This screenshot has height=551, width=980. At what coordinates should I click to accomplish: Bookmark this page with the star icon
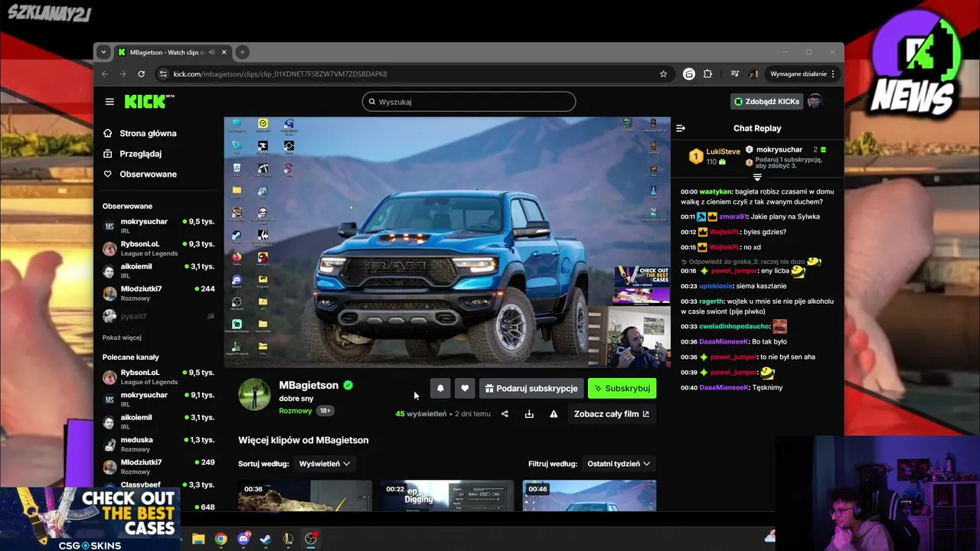(664, 74)
